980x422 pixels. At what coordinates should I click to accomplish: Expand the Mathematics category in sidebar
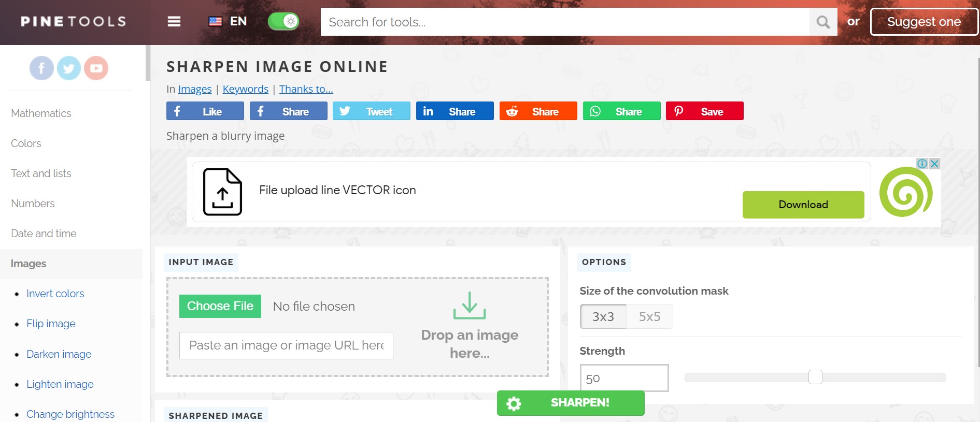click(41, 113)
